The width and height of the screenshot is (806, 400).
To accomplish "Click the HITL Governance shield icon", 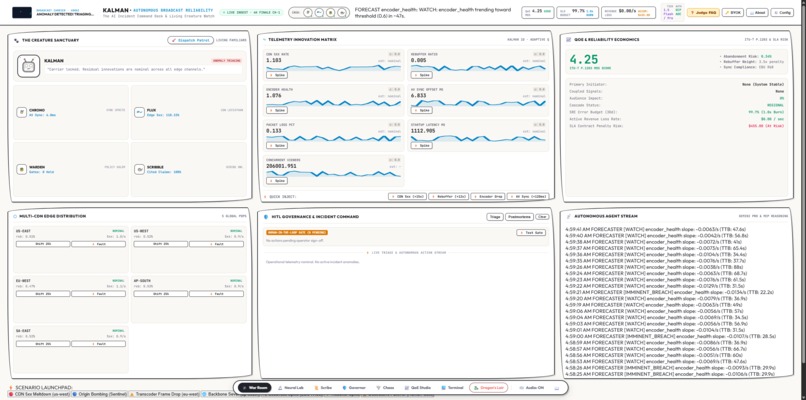I will [266, 217].
